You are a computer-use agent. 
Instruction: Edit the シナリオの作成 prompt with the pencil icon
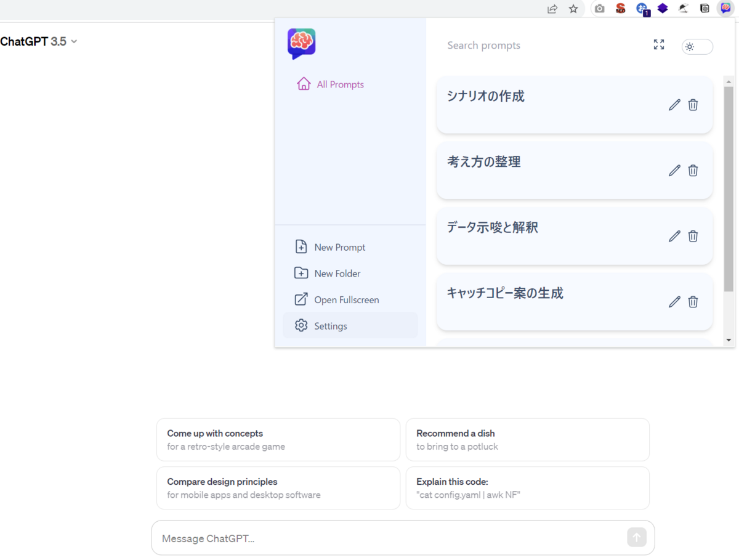[674, 105]
